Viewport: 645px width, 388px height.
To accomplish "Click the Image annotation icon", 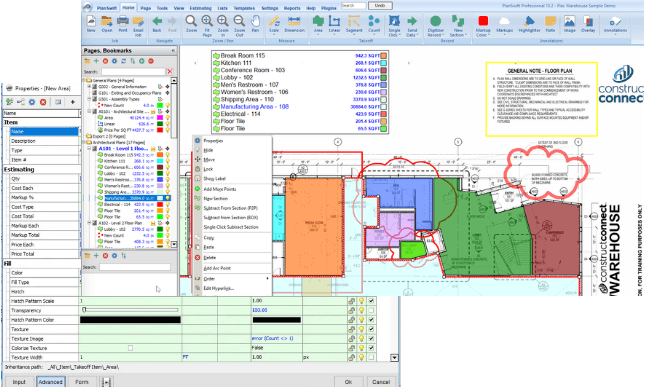I will coord(570,21).
